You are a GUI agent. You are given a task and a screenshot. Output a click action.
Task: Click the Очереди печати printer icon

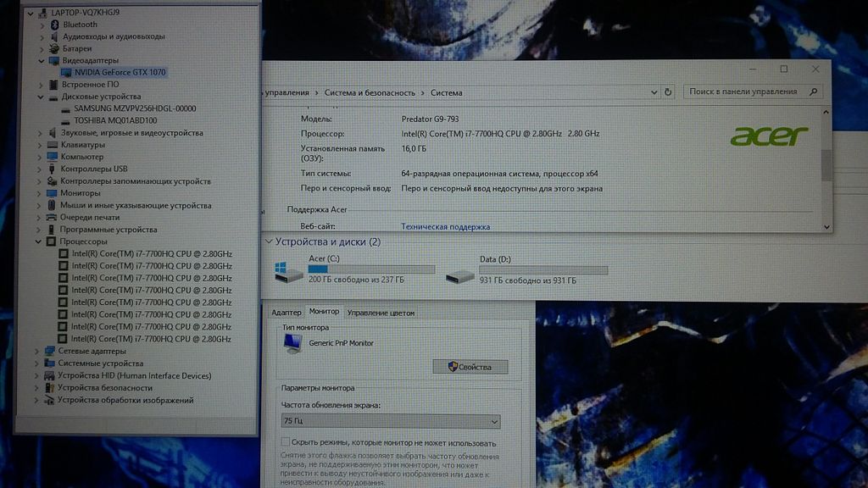52,218
